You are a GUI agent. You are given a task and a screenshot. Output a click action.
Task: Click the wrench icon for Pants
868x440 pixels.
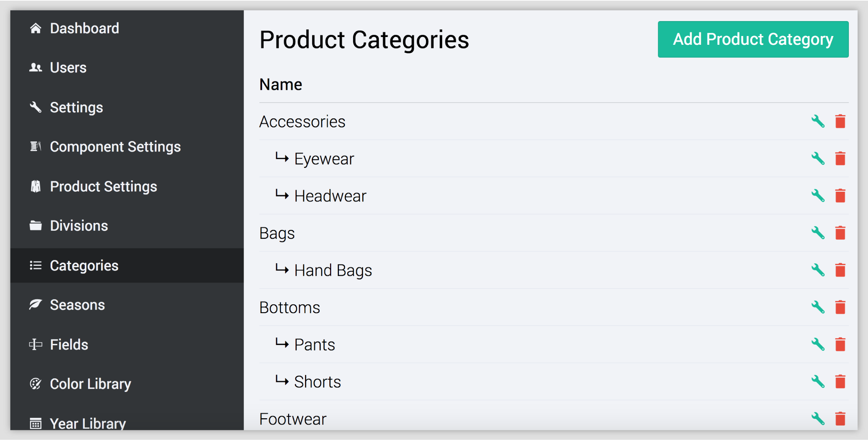[818, 344]
